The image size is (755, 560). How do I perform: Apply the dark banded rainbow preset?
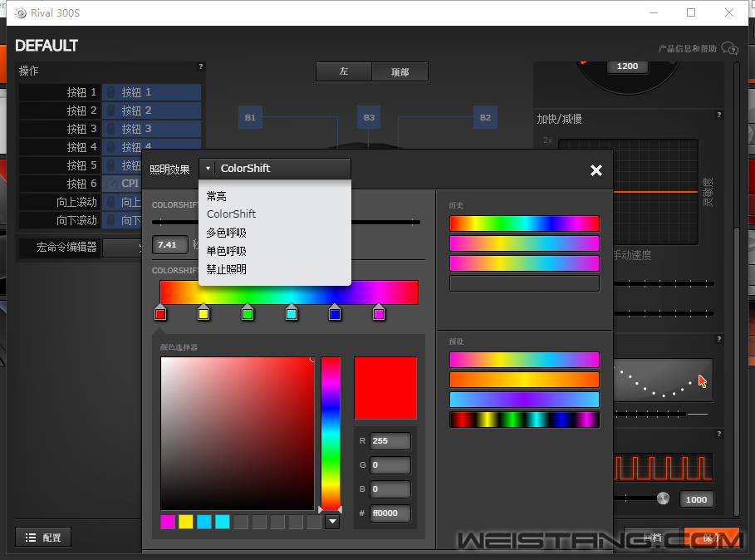click(524, 420)
